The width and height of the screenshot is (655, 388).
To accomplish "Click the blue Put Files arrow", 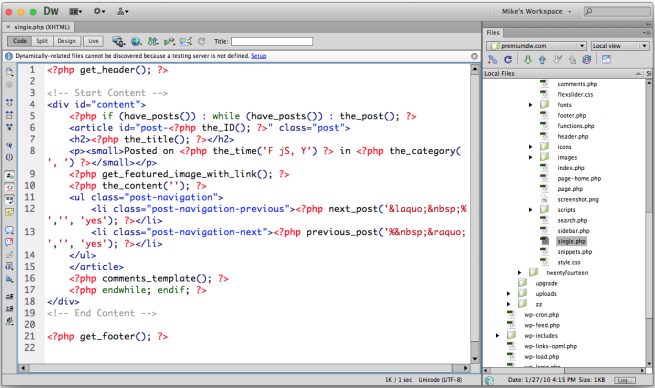I will (x=542, y=60).
